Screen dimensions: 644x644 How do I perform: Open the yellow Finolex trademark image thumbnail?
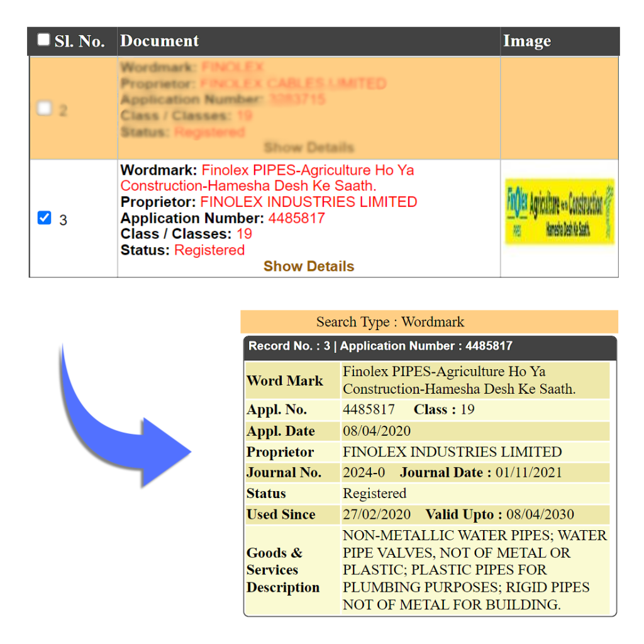point(559,212)
